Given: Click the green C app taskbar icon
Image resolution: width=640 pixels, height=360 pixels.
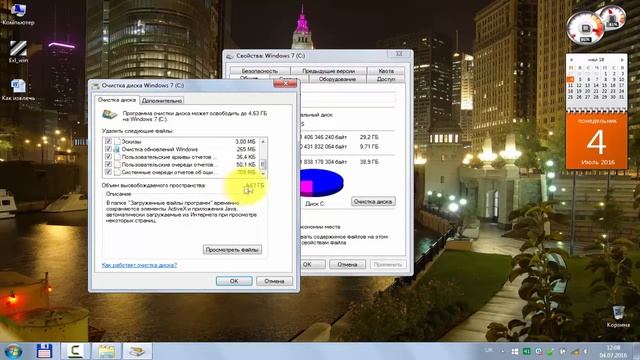Looking at the screenshot, I should point(75,351).
